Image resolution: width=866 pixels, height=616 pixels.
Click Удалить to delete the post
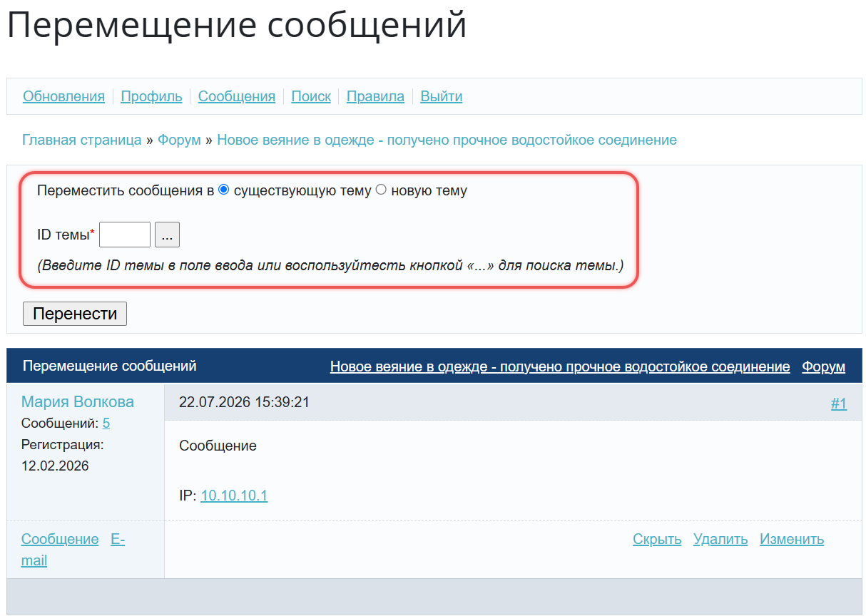[720, 539]
